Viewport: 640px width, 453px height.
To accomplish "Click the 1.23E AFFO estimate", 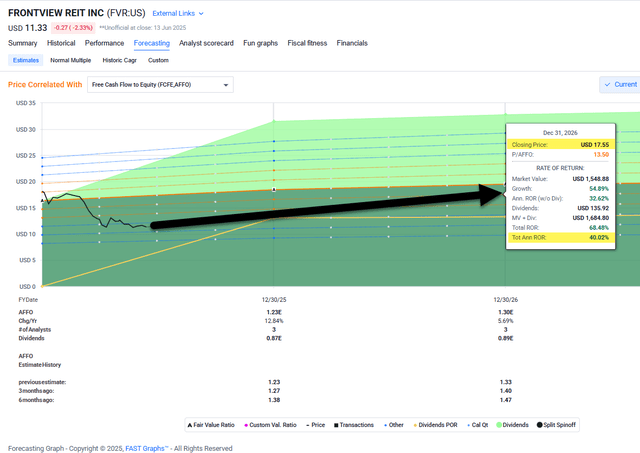I will pos(274,312).
